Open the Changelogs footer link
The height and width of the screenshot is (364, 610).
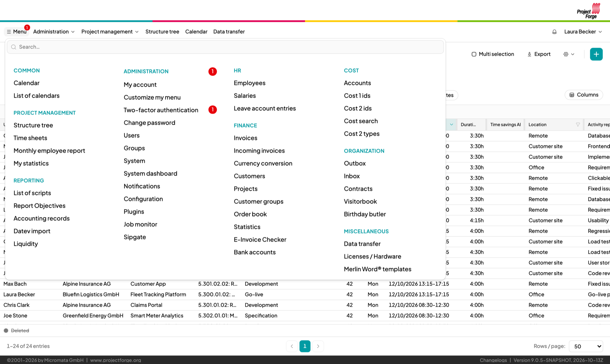coord(493,360)
